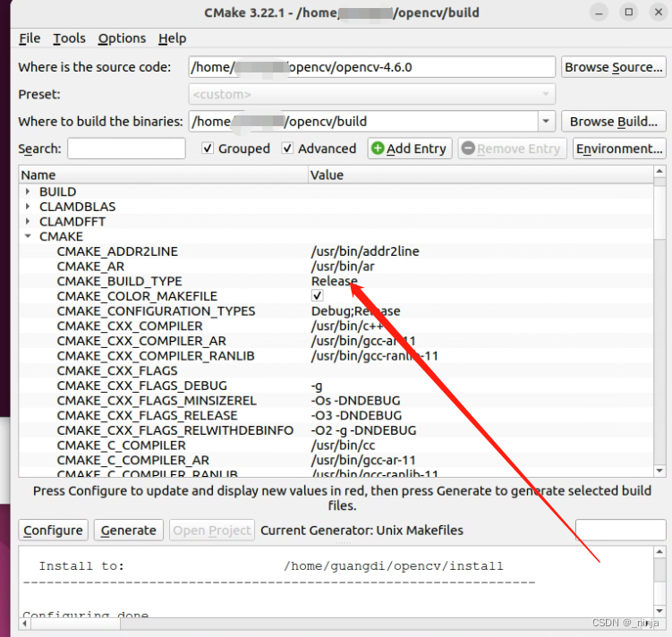The width and height of the screenshot is (672, 637).
Task: Select the CMAKE_CXX_COMPILER_RANLIB entry
Action: (x=156, y=356)
